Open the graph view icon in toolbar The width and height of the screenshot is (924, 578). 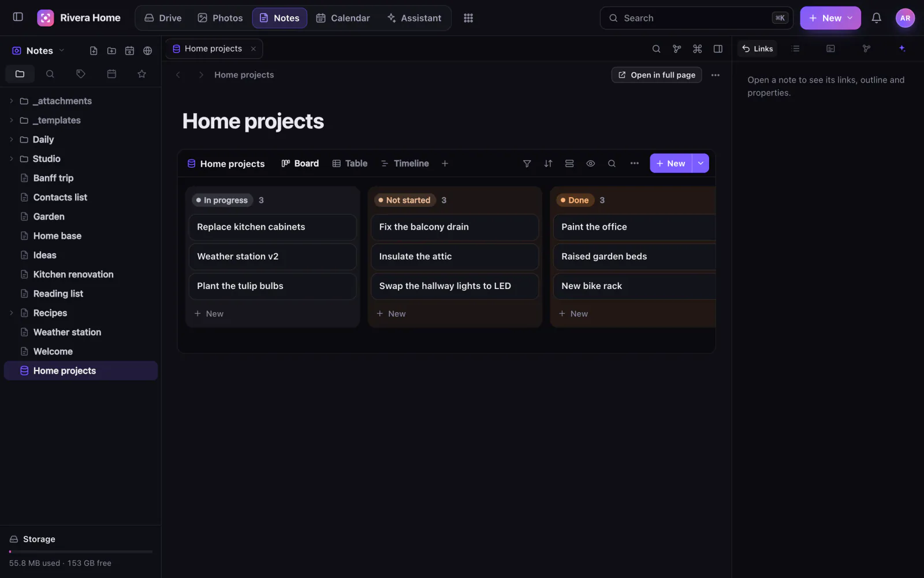click(677, 49)
